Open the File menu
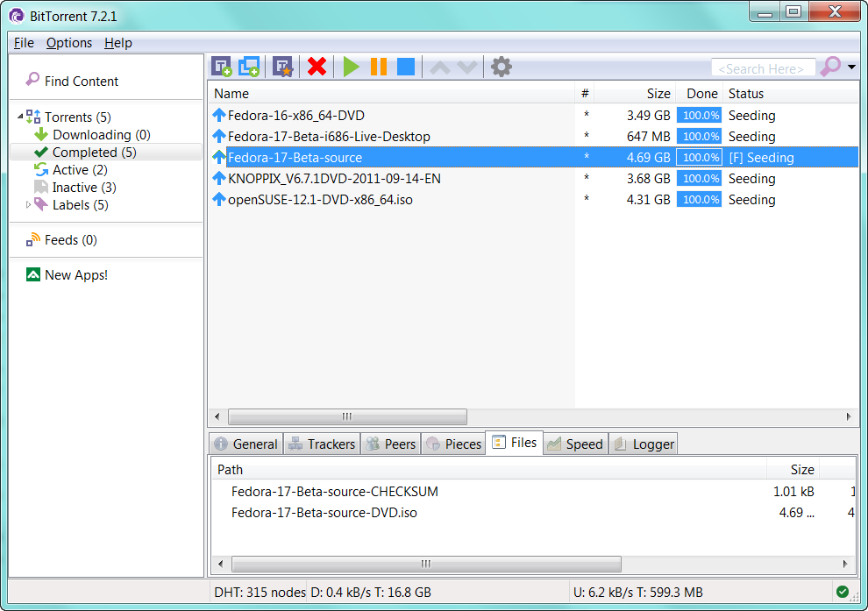Viewport: 868px width, 611px height. tap(24, 43)
